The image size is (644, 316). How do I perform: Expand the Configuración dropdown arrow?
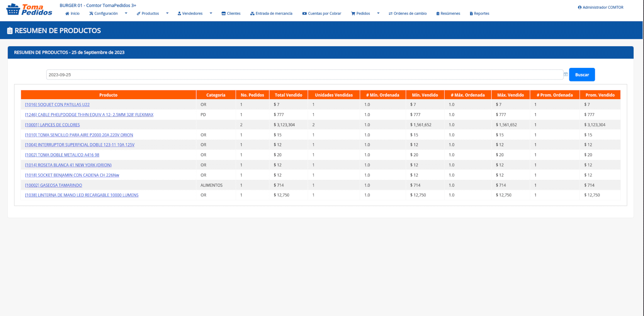pos(126,14)
